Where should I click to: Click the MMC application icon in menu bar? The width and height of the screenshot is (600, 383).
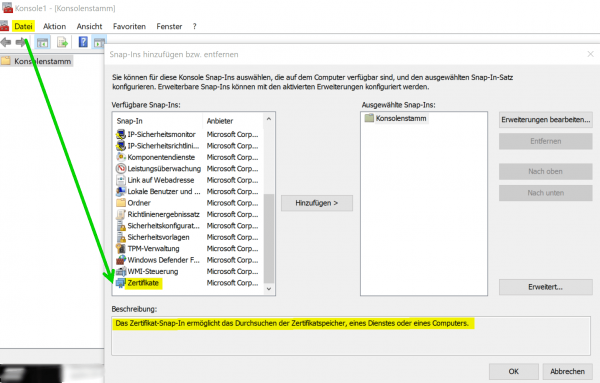[4, 26]
